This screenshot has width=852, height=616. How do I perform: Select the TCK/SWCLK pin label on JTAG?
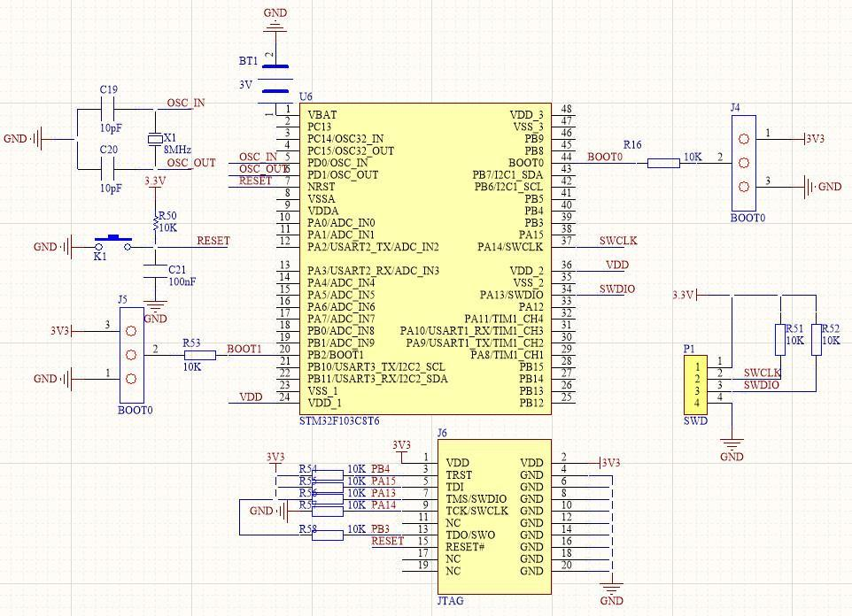[x=477, y=511]
